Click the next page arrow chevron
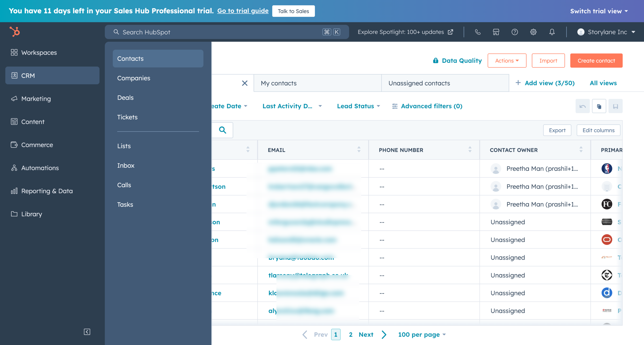Viewport: 644px width, 345px height. pos(384,334)
